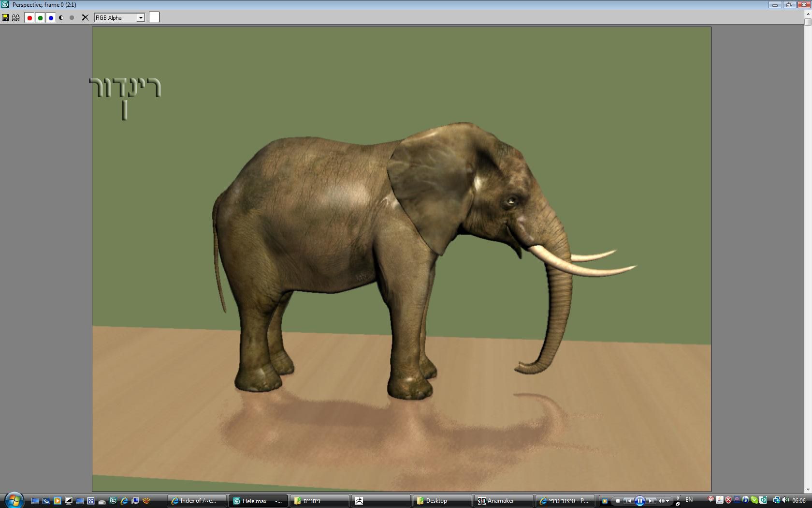The width and height of the screenshot is (812, 508).
Task: Toggle the green channel display
Action: point(40,18)
